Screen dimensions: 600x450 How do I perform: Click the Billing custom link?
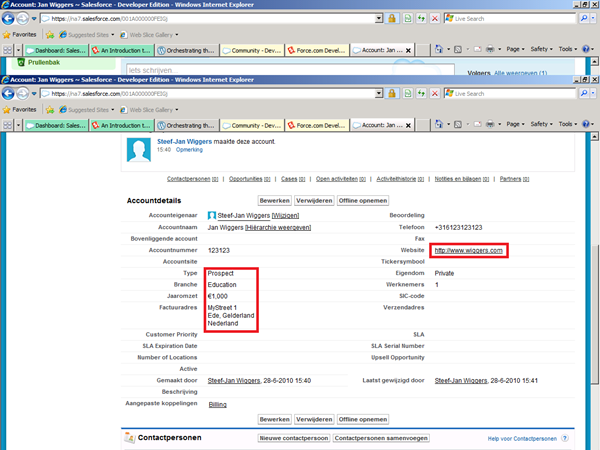pyautogui.click(x=217, y=405)
